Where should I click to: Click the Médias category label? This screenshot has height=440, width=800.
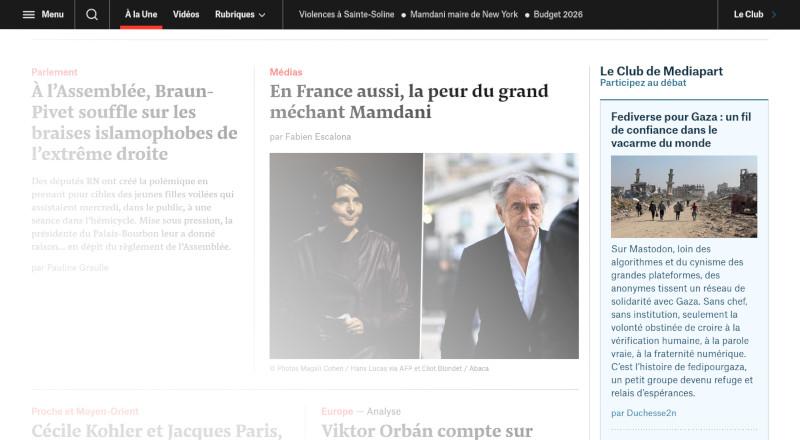286,72
